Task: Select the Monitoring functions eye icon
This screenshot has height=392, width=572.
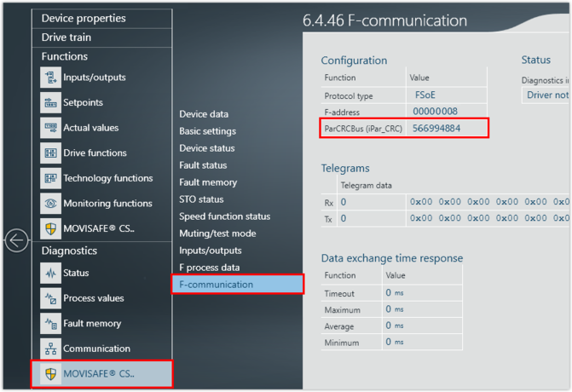Action: coord(50,204)
